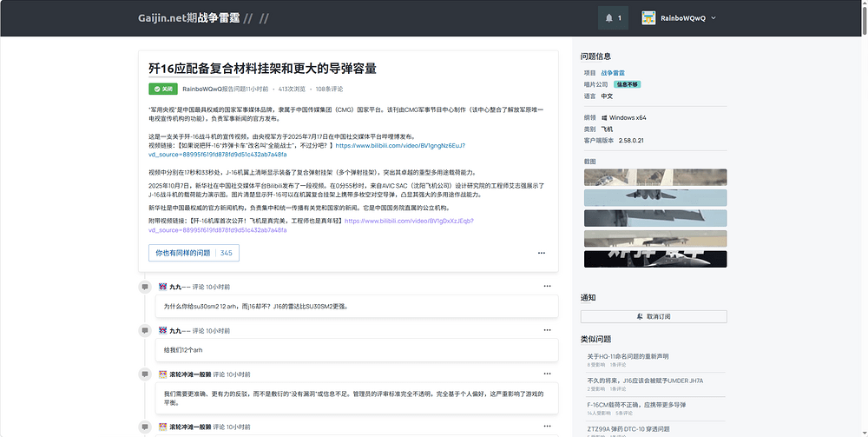Click the avatar on the '给我们12个arh' comment
The height and width of the screenshot is (437, 868).
coord(163,331)
